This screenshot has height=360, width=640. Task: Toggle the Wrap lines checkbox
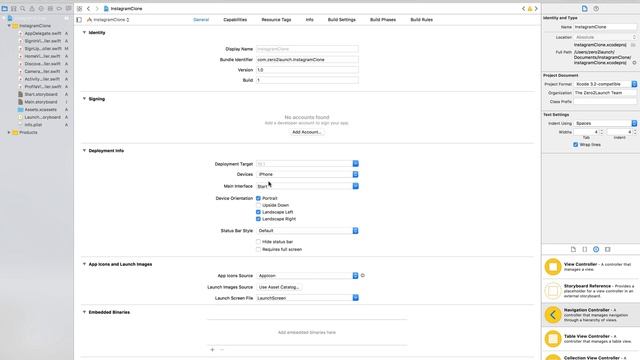click(576, 144)
